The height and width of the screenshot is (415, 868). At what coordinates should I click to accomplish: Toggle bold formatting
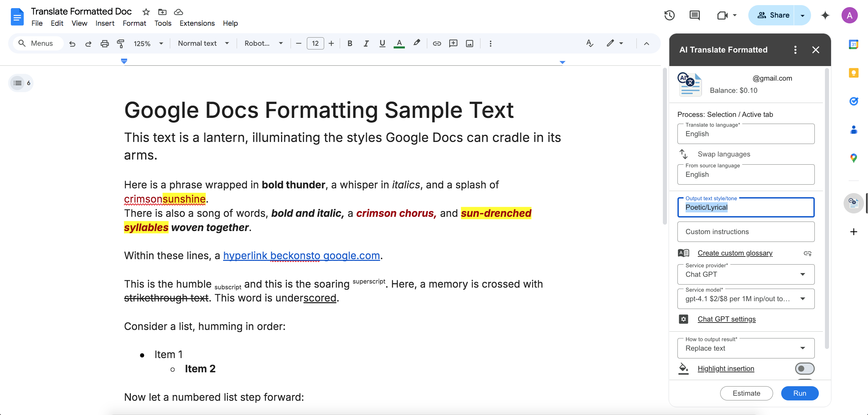click(x=350, y=43)
